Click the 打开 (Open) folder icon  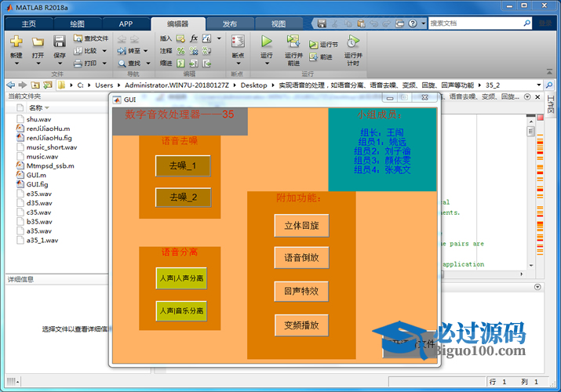pyautogui.click(x=38, y=42)
